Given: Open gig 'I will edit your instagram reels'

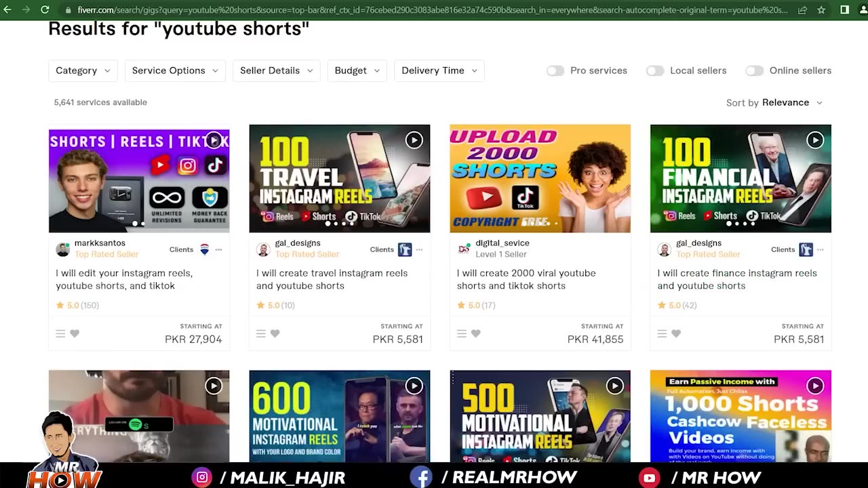Looking at the screenshot, I should coord(124,279).
